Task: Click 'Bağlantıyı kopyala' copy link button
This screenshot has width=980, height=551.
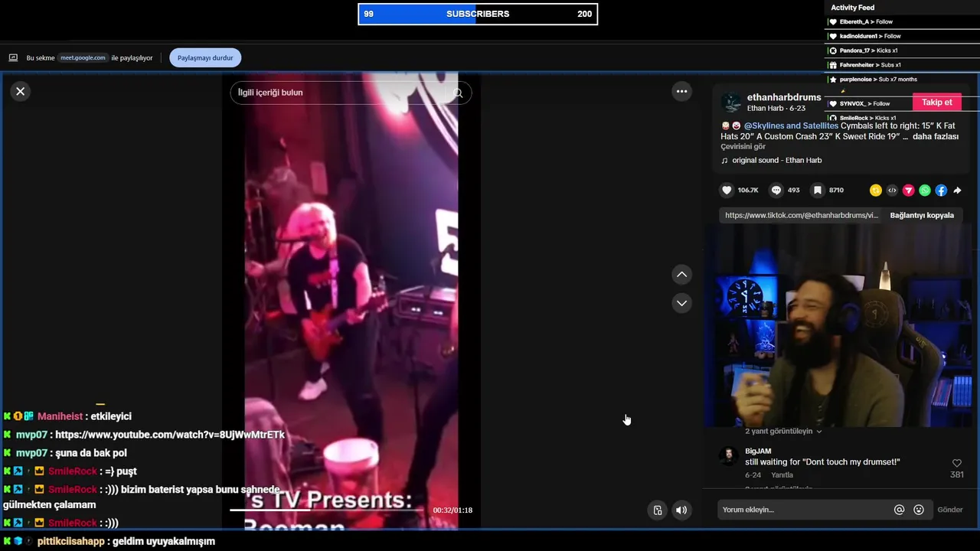Action: click(x=922, y=215)
